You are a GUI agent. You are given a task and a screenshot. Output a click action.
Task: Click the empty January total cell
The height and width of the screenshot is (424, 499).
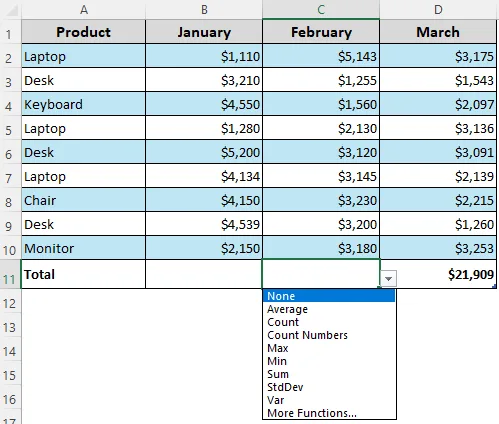[x=204, y=274]
